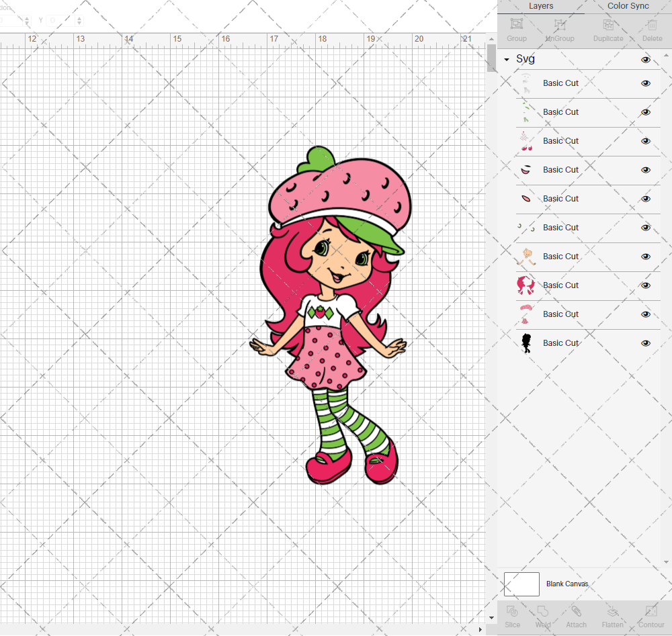Select the Svg group name
This screenshot has height=636, width=672.
pyautogui.click(x=525, y=59)
